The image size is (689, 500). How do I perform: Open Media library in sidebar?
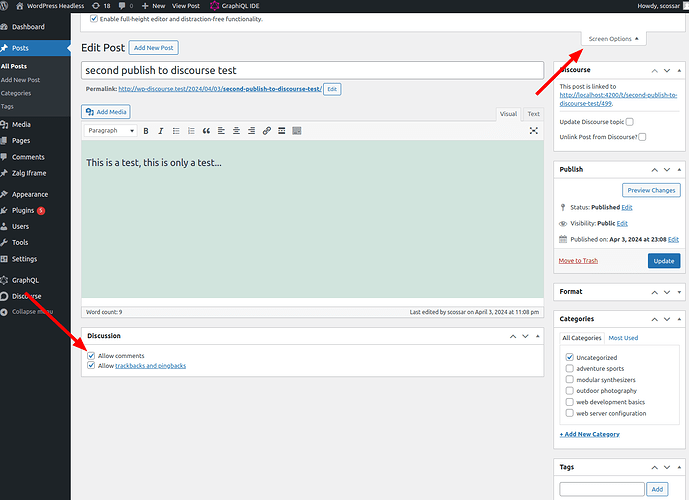(21, 125)
